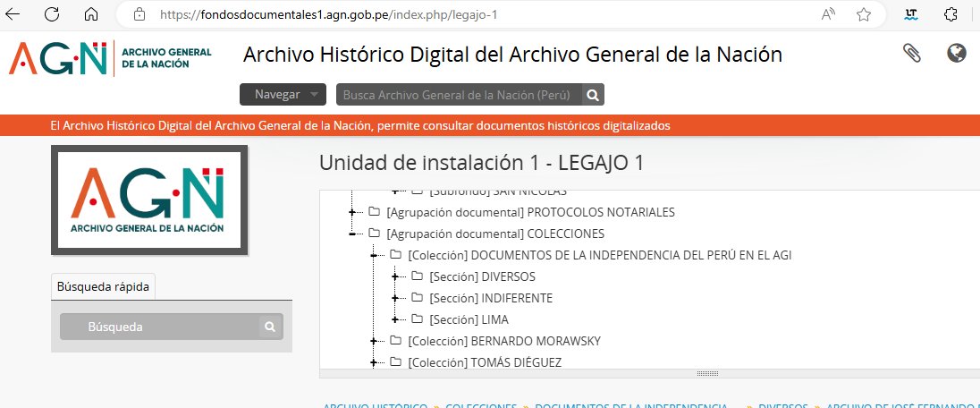980x408 pixels.
Task: Click the main search magnifier button
Action: [593, 95]
